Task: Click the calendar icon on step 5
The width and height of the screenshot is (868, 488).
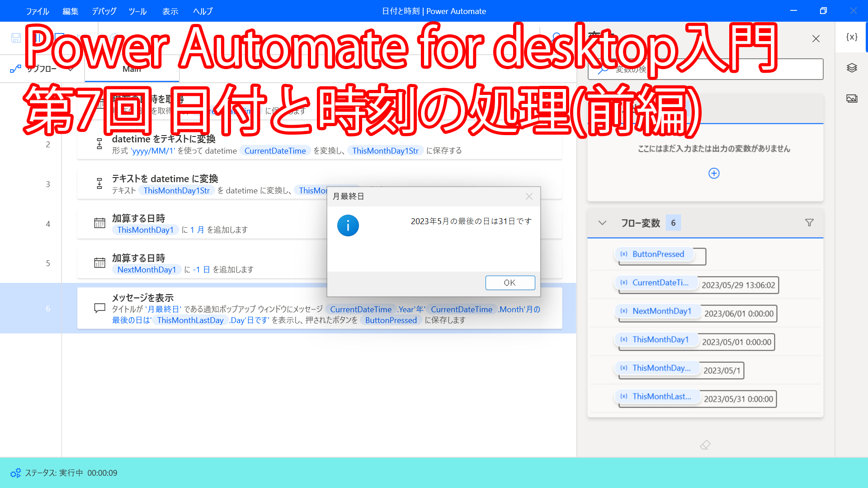Action: 99,263
